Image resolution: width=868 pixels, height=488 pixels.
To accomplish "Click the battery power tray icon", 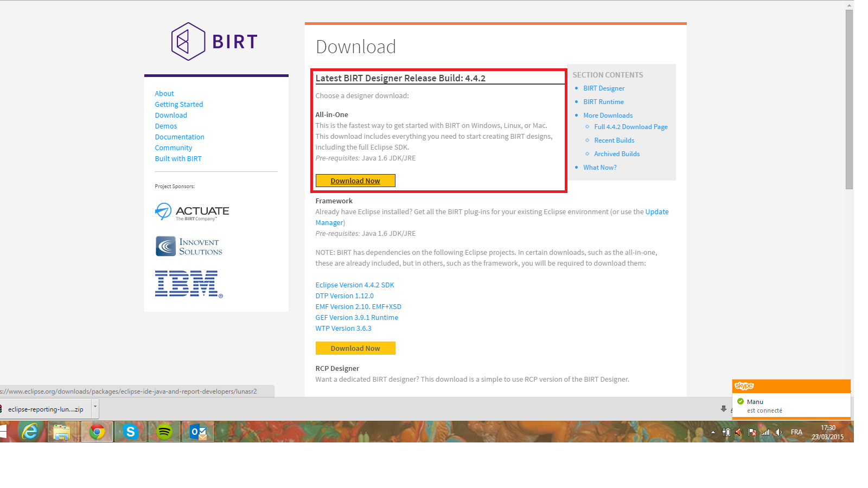I will click(726, 432).
